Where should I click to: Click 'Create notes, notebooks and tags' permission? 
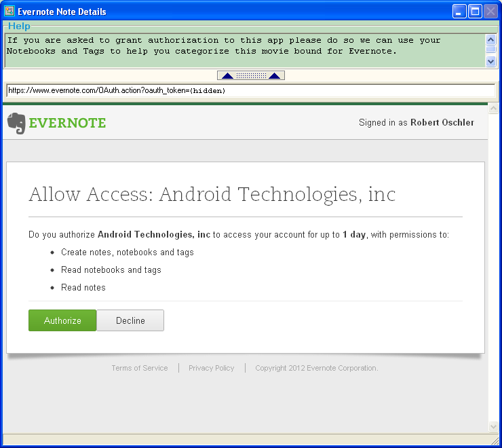click(x=128, y=253)
